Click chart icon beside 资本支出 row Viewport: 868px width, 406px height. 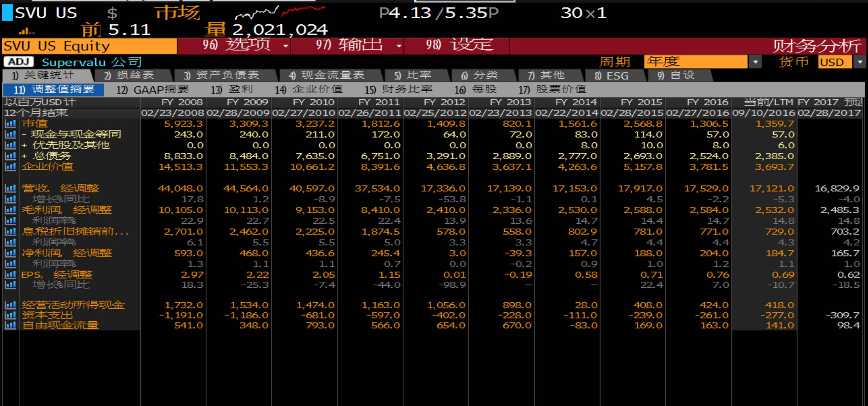coord(11,315)
